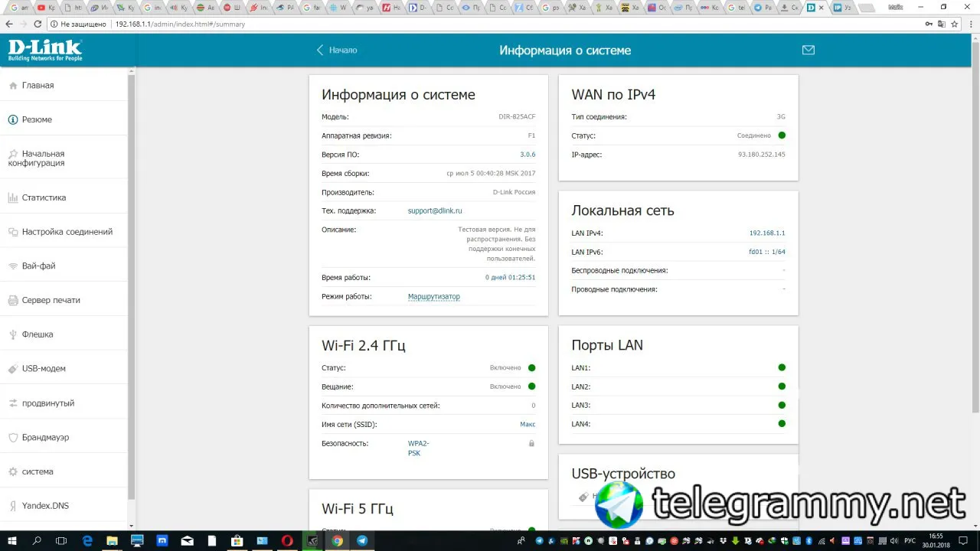
Task: Click the saved password key icon in address bar
Action: pyautogui.click(x=929, y=24)
